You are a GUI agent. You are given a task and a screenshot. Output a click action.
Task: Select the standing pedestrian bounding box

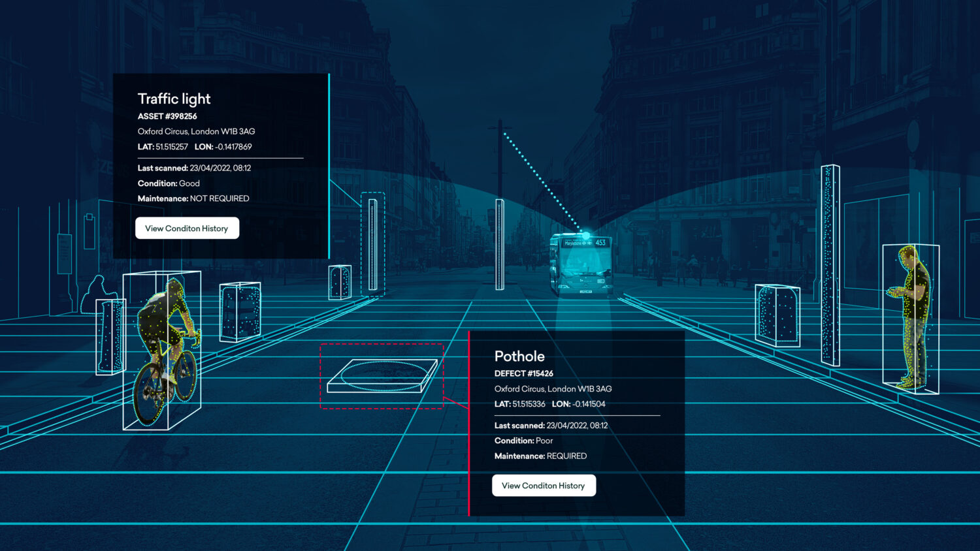pos(911,319)
